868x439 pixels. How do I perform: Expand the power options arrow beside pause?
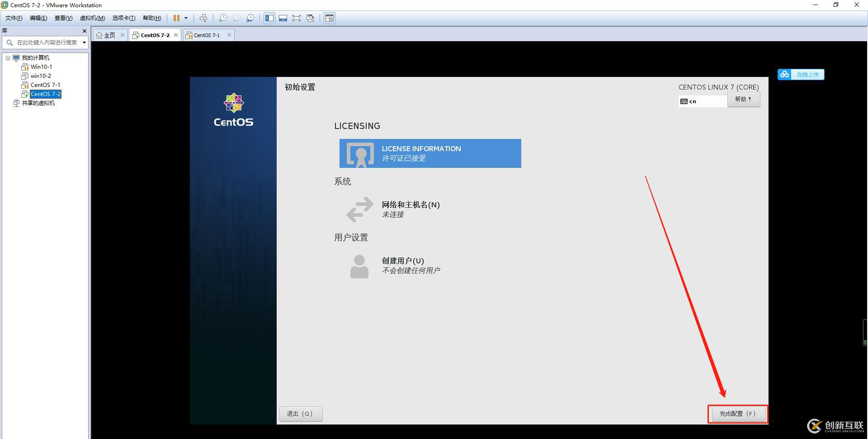(x=186, y=18)
